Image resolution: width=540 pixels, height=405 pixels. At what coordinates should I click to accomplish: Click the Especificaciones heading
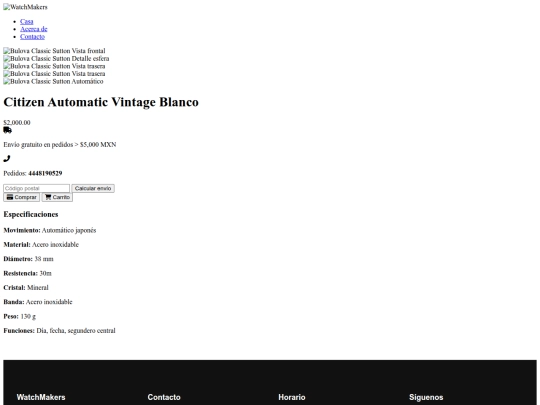(x=31, y=214)
